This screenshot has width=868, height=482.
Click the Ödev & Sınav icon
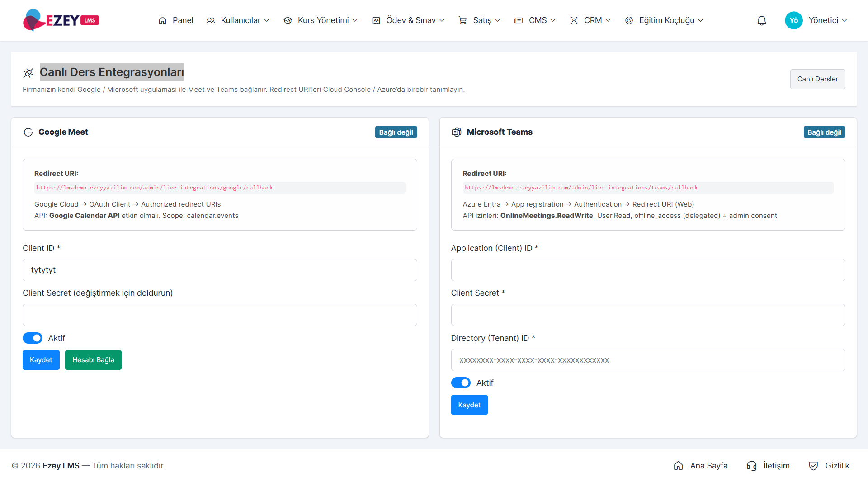coord(376,20)
